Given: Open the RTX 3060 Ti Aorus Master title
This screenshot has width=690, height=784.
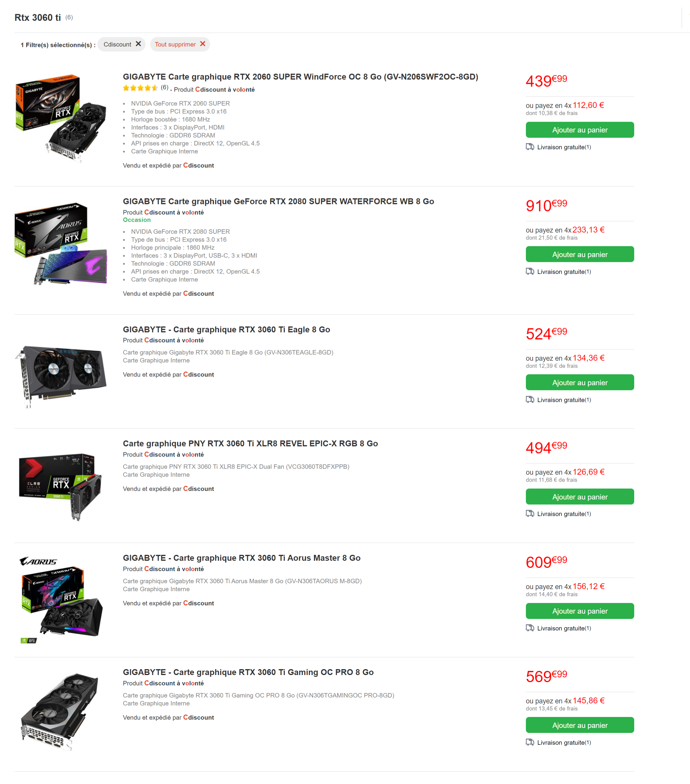Looking at the screenshot, I should tap(241, 558).
